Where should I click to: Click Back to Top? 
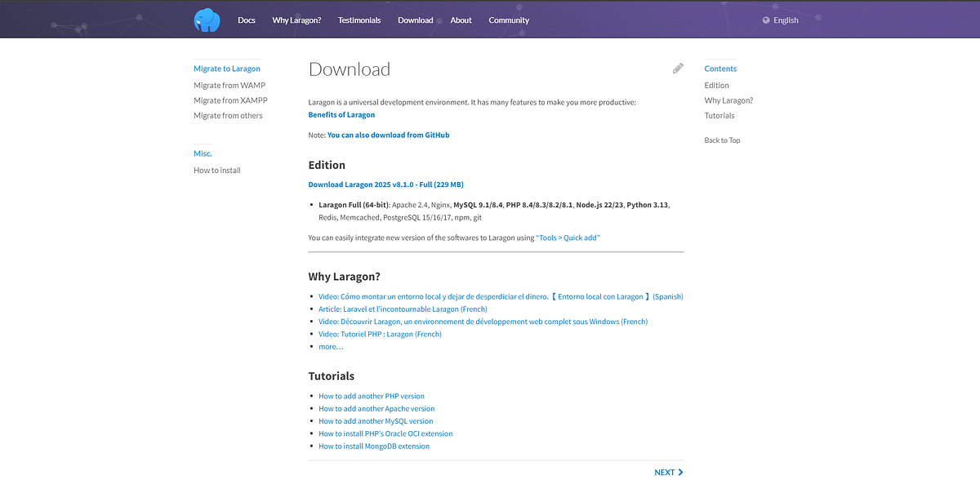point(722,140)
